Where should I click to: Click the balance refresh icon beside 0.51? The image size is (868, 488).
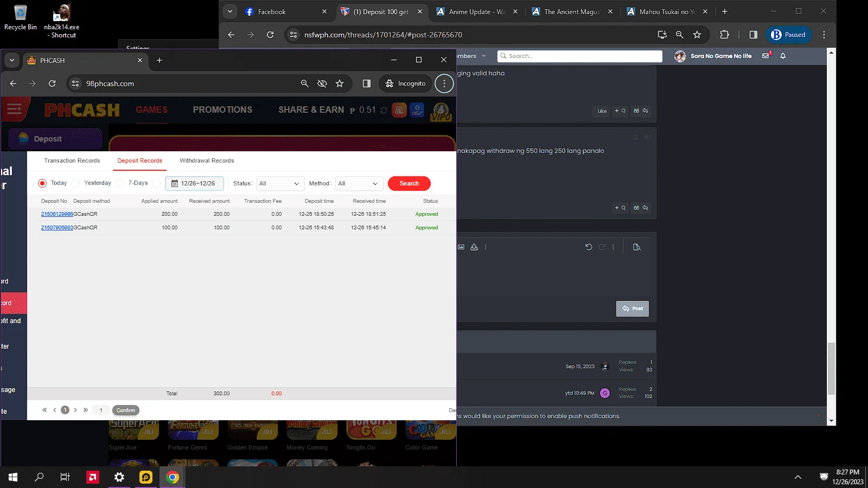[384, 110]
